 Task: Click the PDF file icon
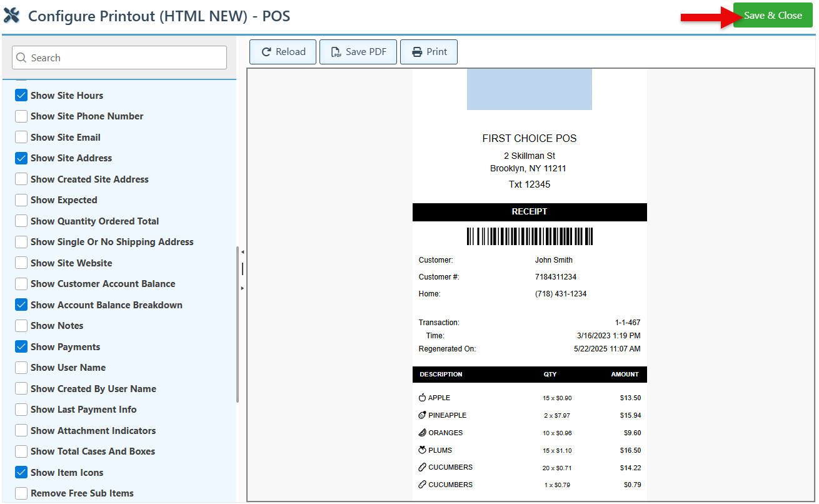tap(336, 52)
